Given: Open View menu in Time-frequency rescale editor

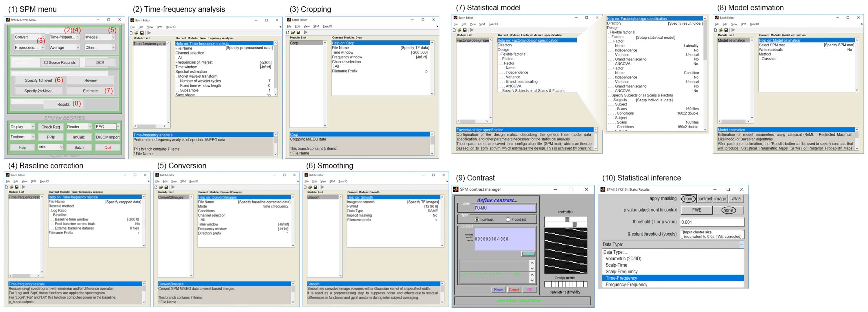Looking at the screenshot, I should pyautogui.click(x=25, y=181).
